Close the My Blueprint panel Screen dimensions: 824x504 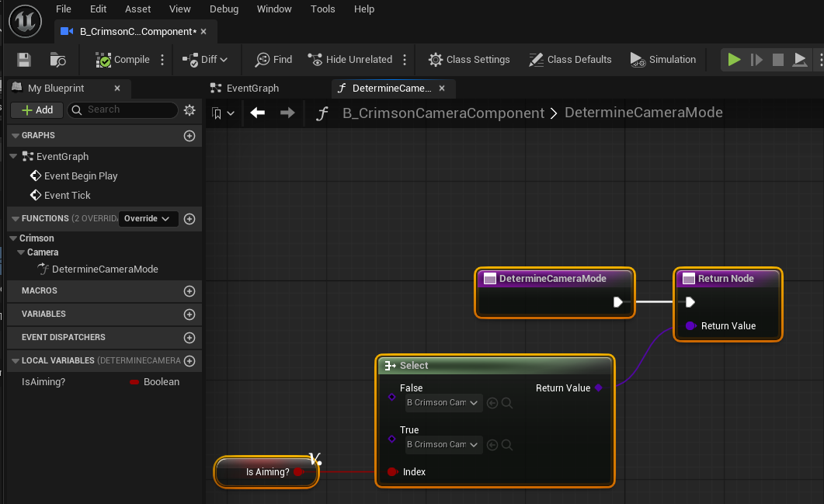pyautogui.click(x=117, y=89)
